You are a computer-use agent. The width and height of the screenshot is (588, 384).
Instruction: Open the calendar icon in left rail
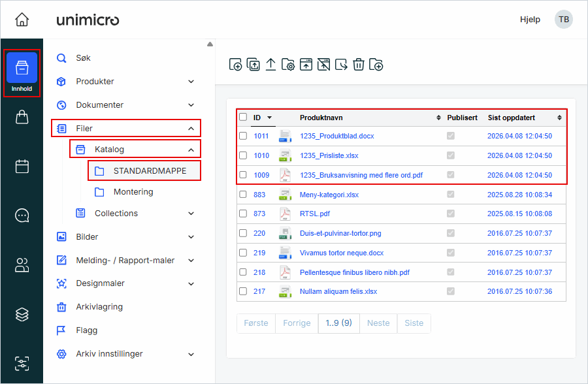point(22,167)
